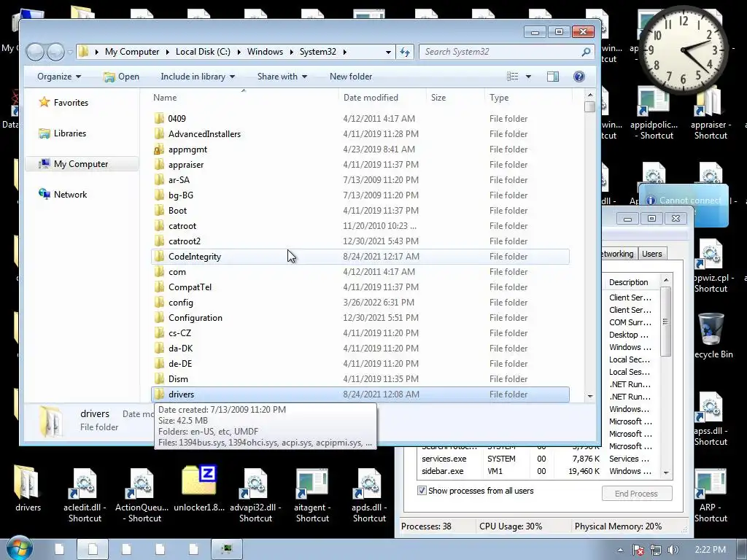Click End Process in Task Manager
This screenshot has height=560, width=747.
point(636,494)
